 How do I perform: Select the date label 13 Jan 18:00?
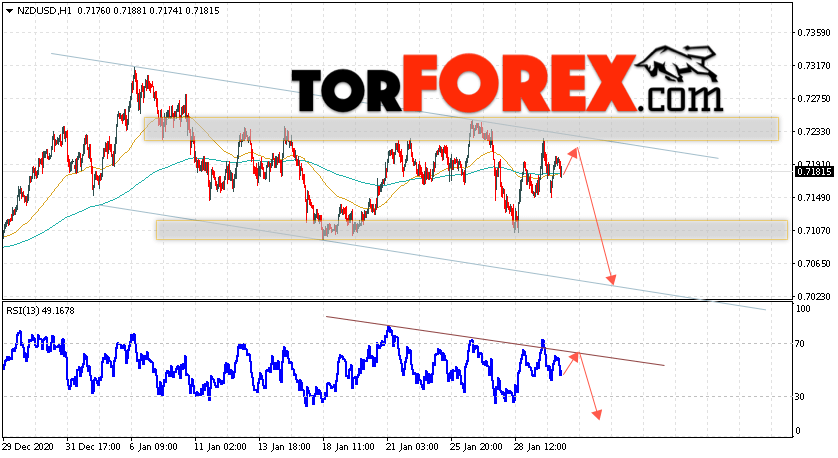(284, 447)
